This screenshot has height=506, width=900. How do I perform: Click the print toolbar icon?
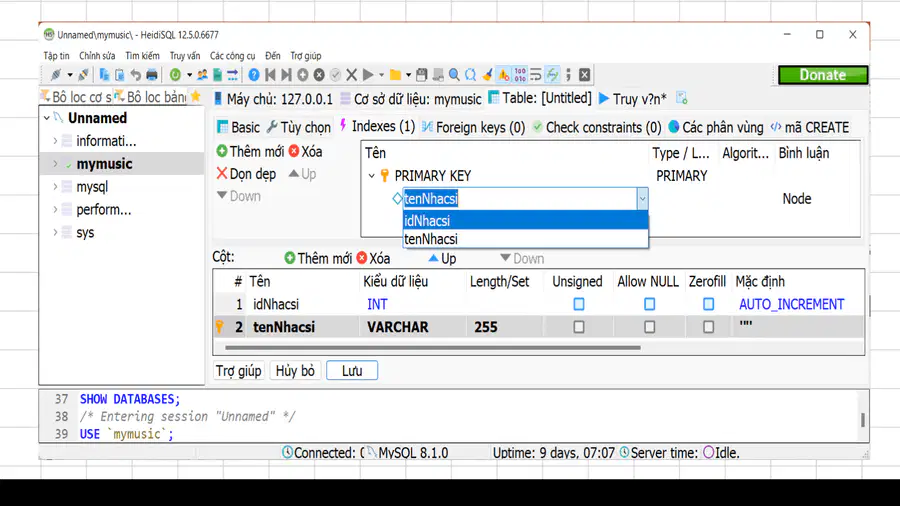pyautogui.click(x=152, y=75)
